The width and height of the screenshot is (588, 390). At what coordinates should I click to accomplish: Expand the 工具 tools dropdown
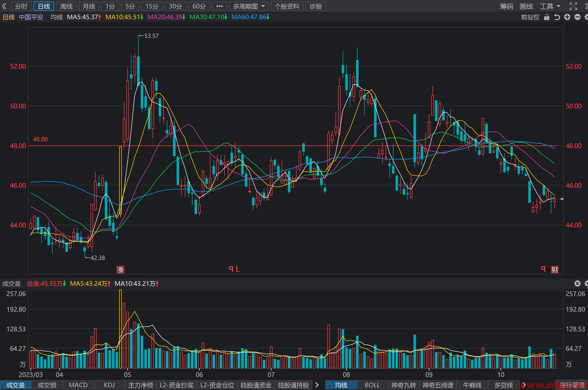tap(550, 6)
